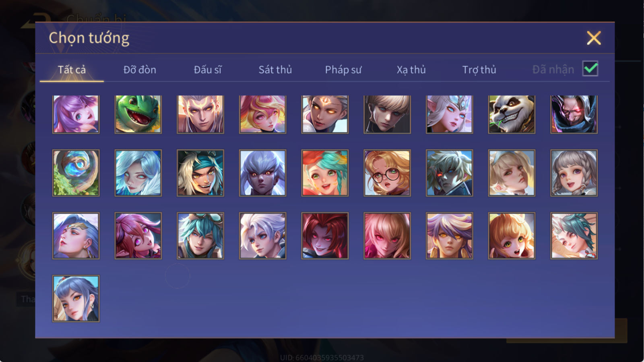
Task: Pick the orange-haired girl with cat ears
Action: [x=512, y=236]
